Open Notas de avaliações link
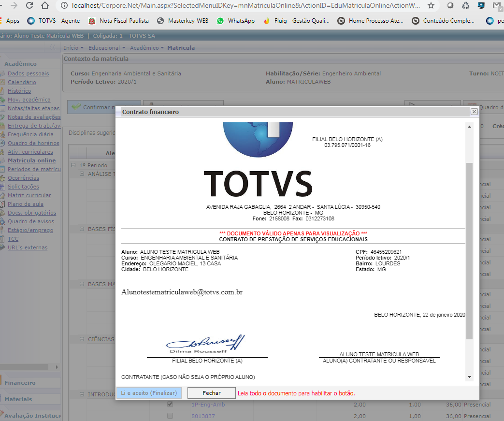 click(34, 117)
